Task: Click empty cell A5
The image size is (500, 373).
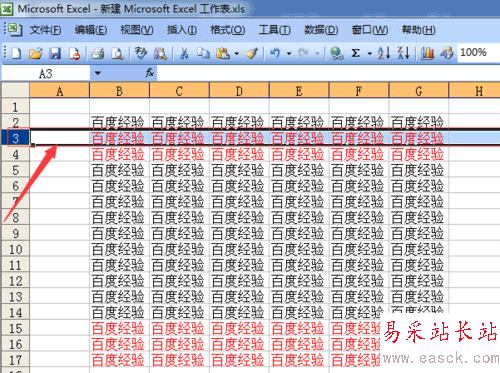Action: click(x=60, y=170)
